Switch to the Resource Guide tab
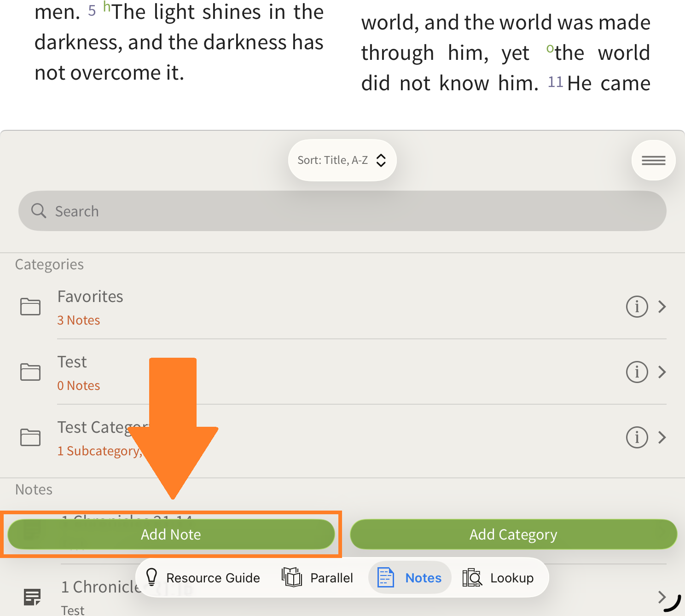Image resolution: width=685 pixels, height=616 pixels. pos(203,578)
